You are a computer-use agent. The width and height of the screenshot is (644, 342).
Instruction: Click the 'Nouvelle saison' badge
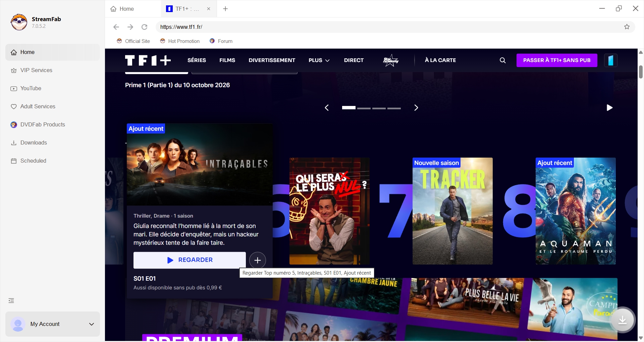(x=436, y=163)
